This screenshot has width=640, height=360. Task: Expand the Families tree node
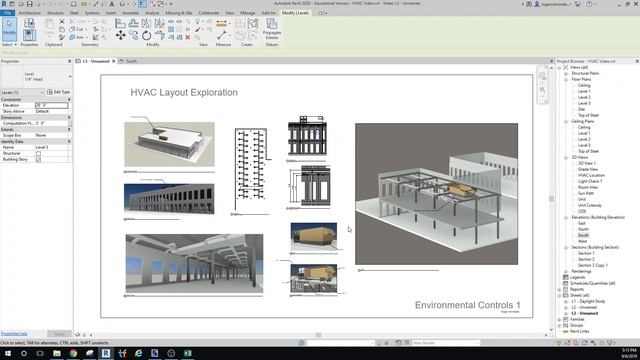point(560,320)
